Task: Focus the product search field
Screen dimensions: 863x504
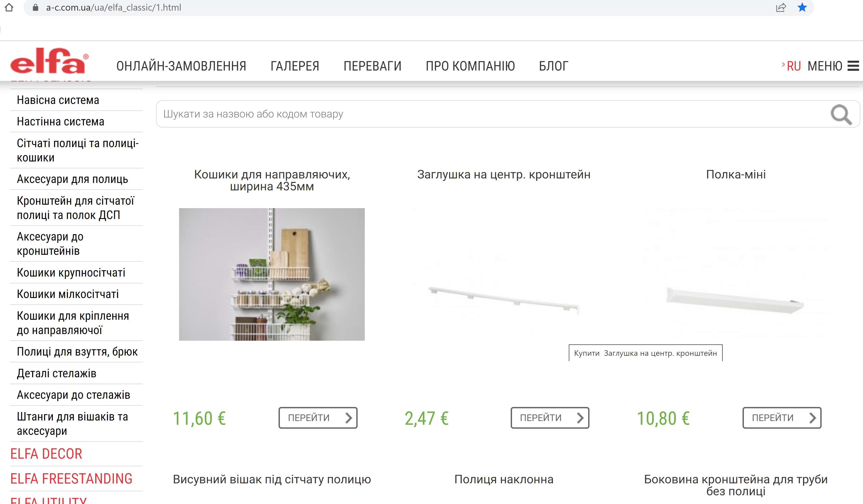Action: [508, 114]
